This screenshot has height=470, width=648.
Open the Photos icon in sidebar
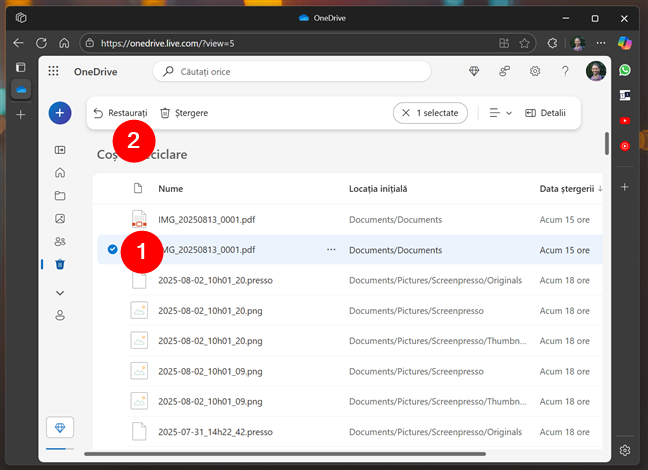[x=60, y=218]
